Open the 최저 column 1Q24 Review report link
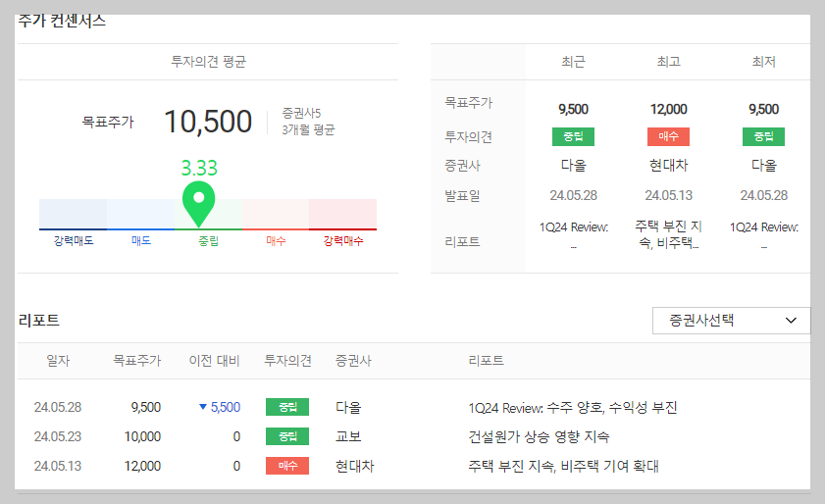825x504 pixels. [x=764, y=234]
